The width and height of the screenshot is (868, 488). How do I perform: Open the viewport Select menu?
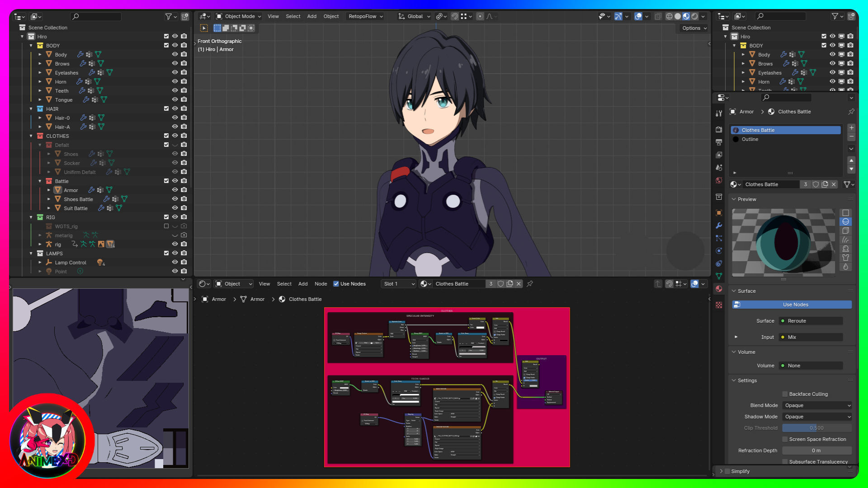[293, 16]
